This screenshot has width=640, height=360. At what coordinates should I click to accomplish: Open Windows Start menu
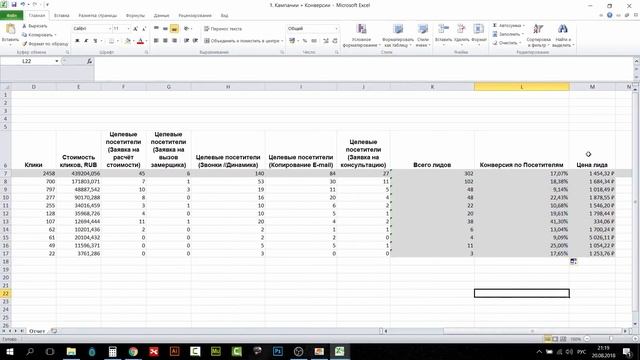click(x=9, y=351)
